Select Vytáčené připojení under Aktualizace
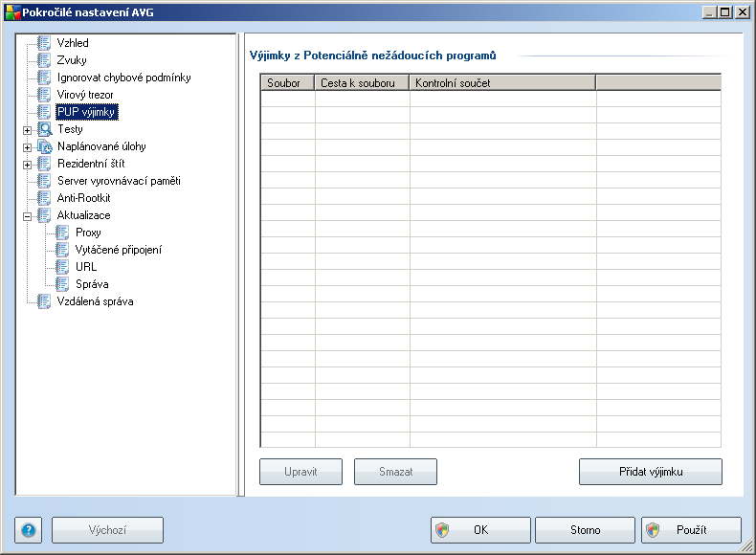This screenshot has height=555, width=756. click(119, 250)
